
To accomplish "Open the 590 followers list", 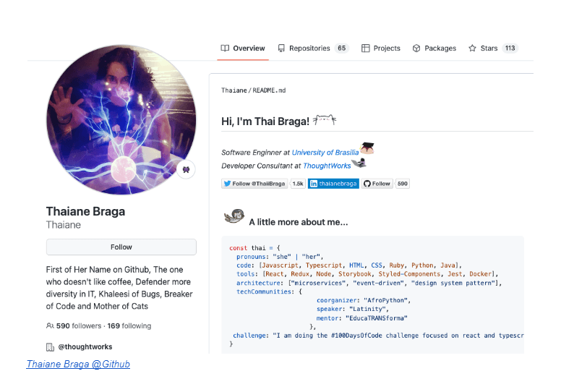I will point(77,326).
